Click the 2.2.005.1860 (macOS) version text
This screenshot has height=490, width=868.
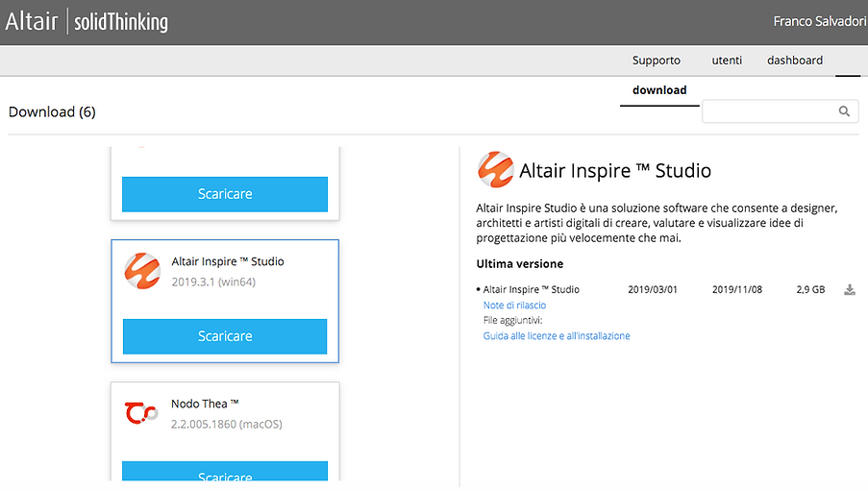tap(227, 425)
